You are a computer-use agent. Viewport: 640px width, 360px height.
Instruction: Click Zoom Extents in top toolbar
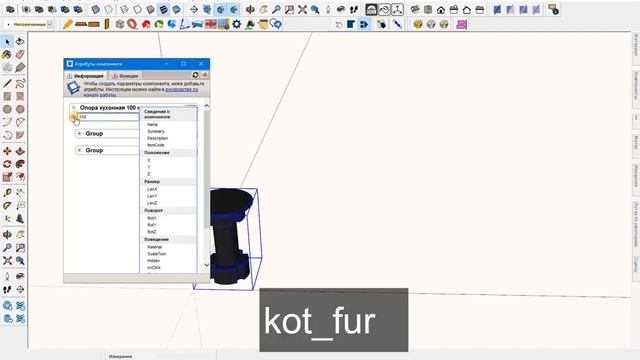coord(302,9)
